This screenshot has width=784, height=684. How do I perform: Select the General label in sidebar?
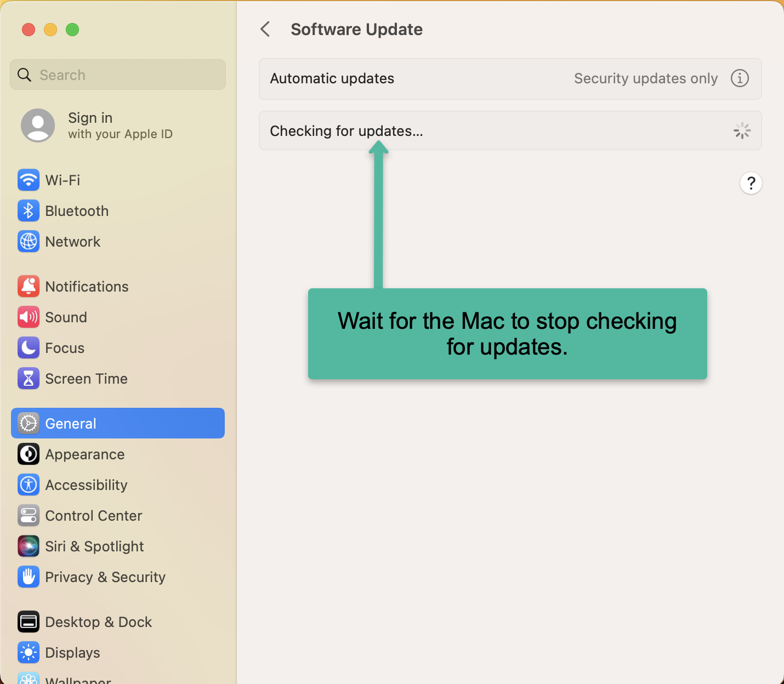[71, 424]
